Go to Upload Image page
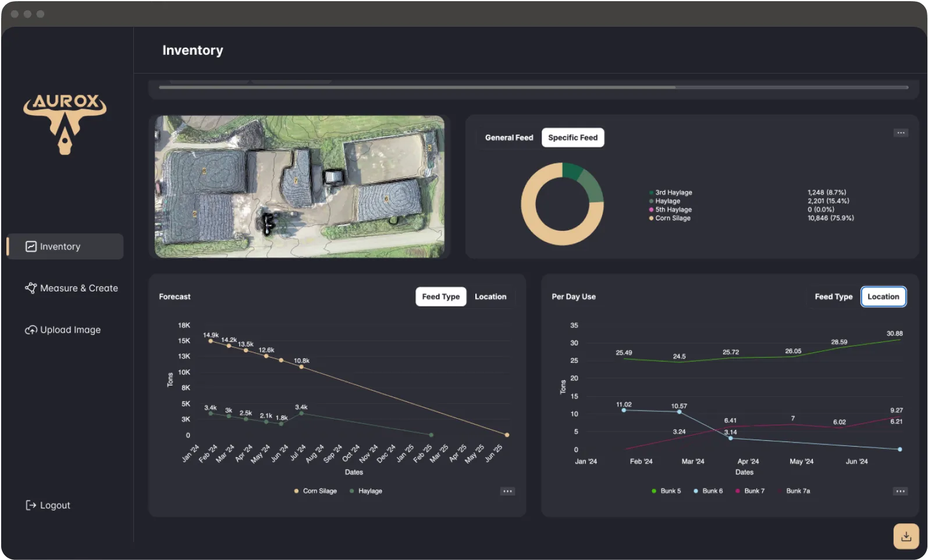The width and height of the screenshot is (928, 560). point(63,330)
